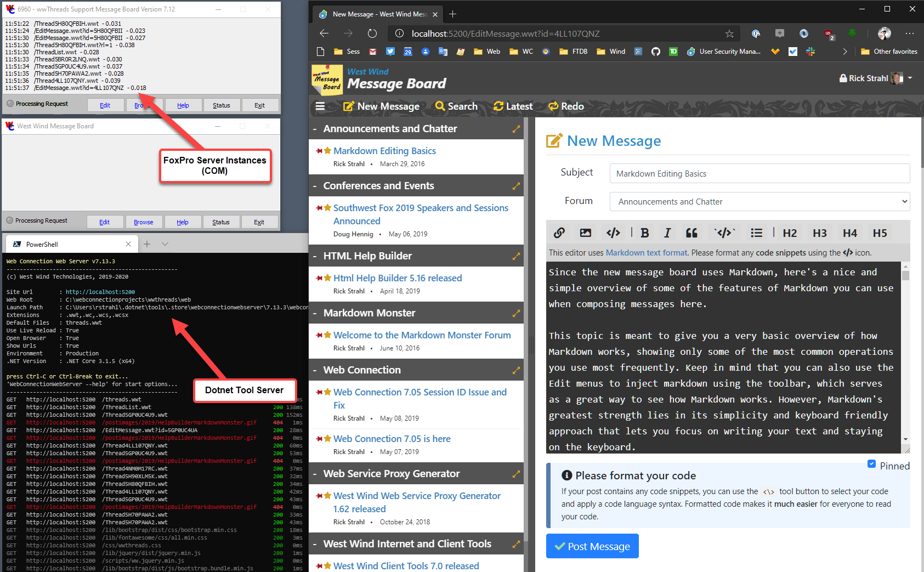The image size is (924, 572).
Task: Click Browse in West Wind Message Board window
Action: (144, 222)
